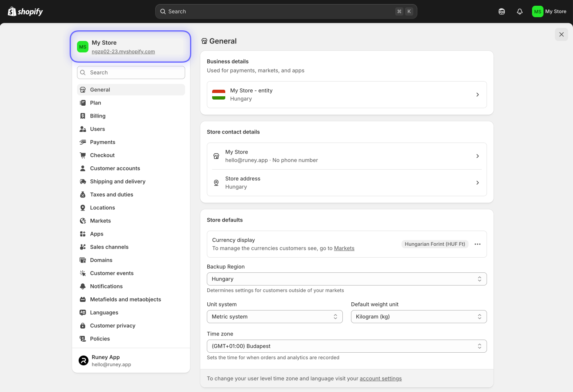Open Metafields and metaobjects settings
This screenshot has width=573, height=392.
tap(131, 299)
